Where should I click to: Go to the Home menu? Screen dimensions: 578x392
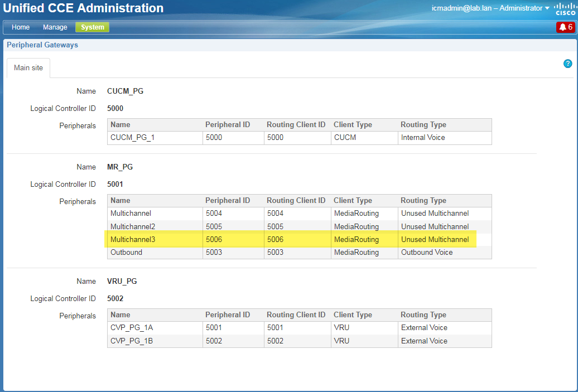click(21, 27)
